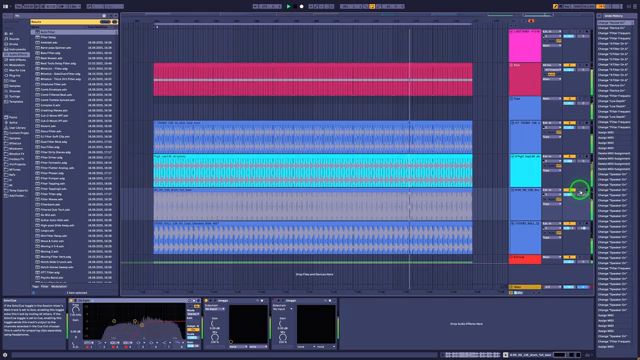Collapse the Trans track with fold button

512,99
